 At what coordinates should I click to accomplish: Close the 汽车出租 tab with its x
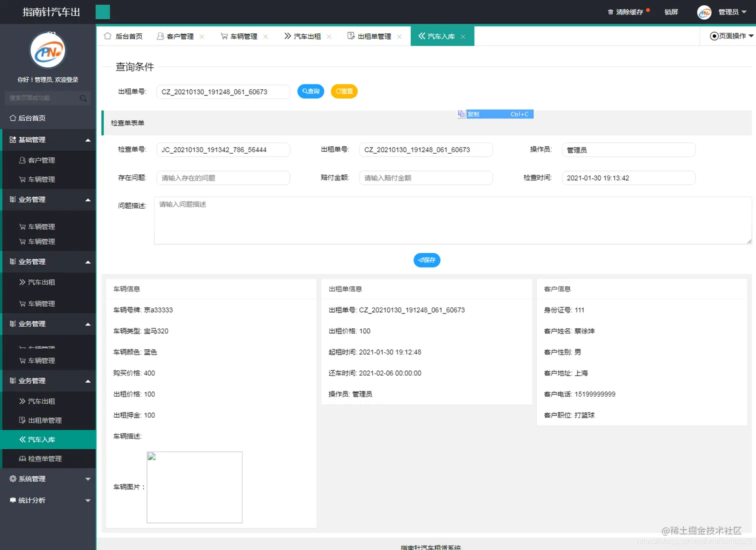click(329, 36)
